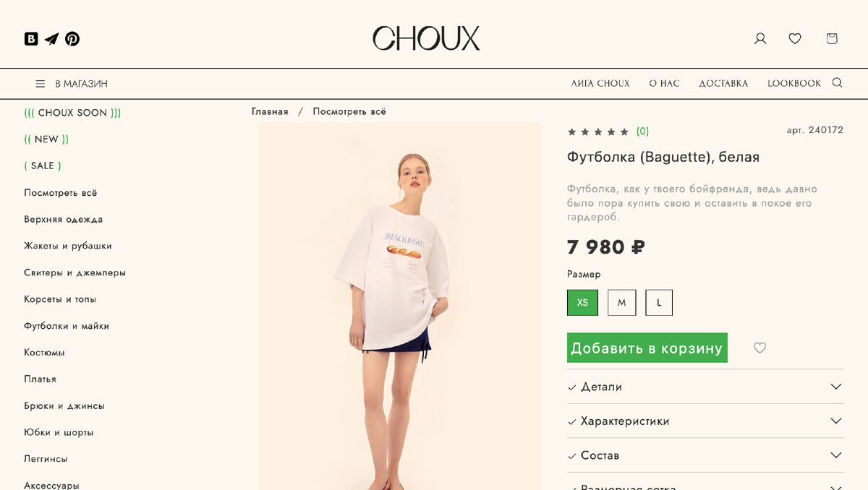
Task: Open the Lookbook menu item
Action: [794, 84]
